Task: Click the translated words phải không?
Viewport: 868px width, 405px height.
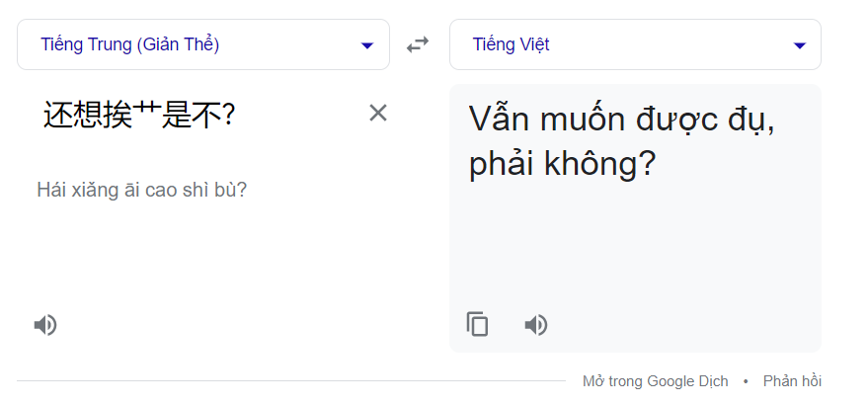Action: click(563, 164)
